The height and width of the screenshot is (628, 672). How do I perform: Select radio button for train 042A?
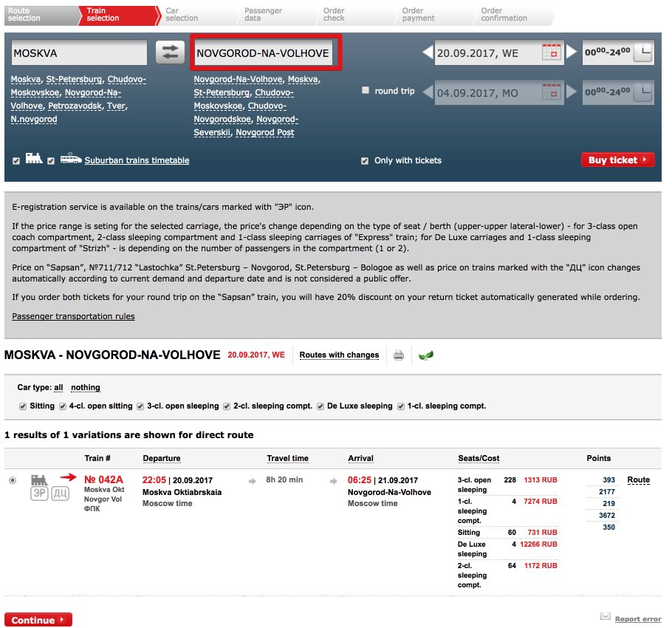point(13,480)
